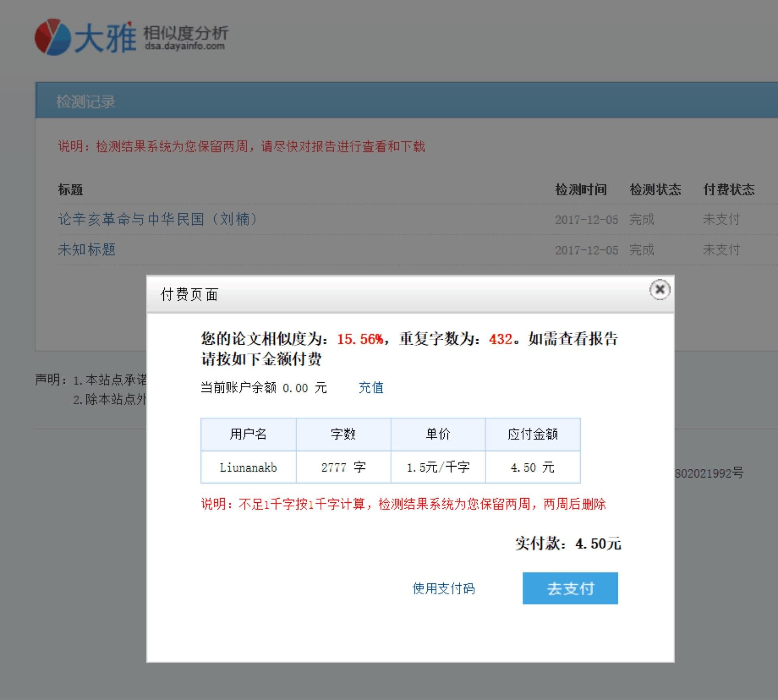This screenshot has height=700, width=778.
Task: Click the unit price 1.5元/千字 cell
Action: (438, 467)
